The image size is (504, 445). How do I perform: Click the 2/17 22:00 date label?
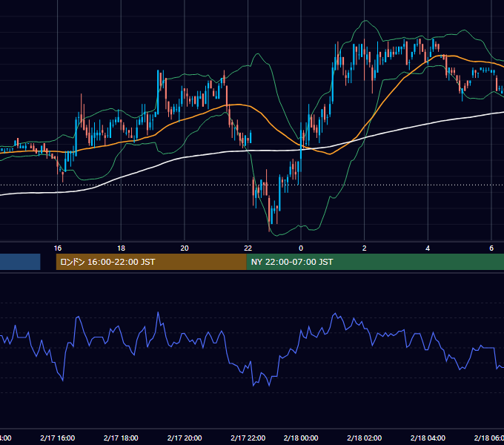pos(248,438)
